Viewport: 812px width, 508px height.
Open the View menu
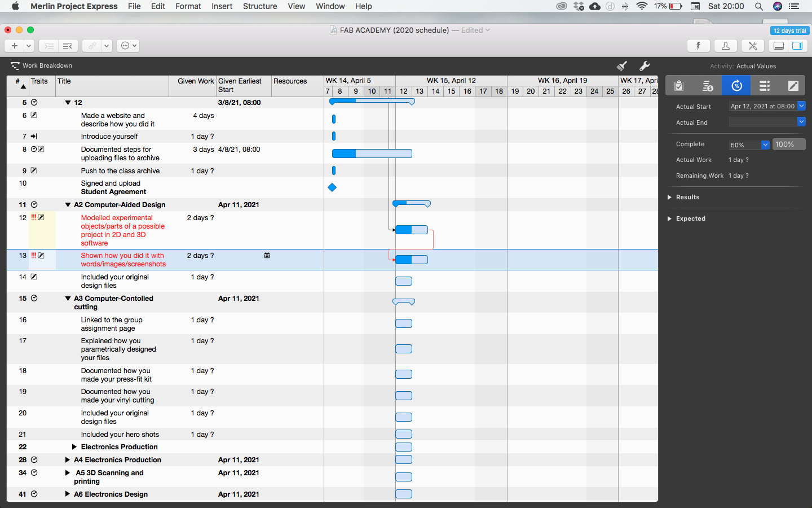pyautogui.click(x=296, y=6)
